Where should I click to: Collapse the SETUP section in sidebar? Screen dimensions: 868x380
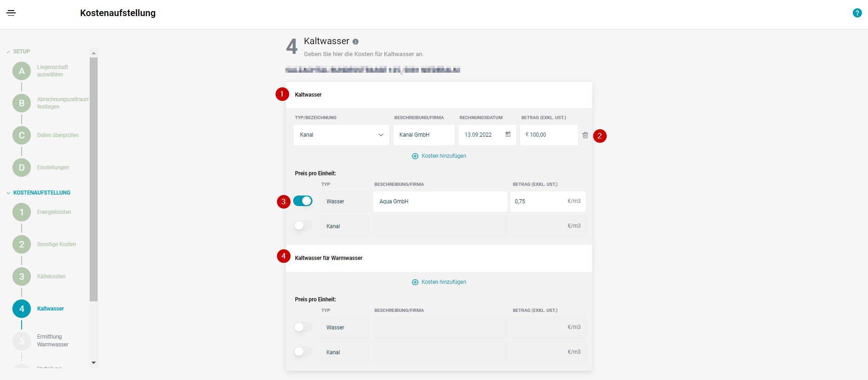tap(18, 52)
